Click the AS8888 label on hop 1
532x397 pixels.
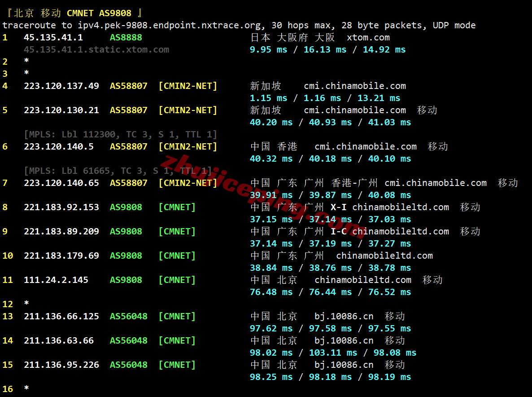pos(126,37)
